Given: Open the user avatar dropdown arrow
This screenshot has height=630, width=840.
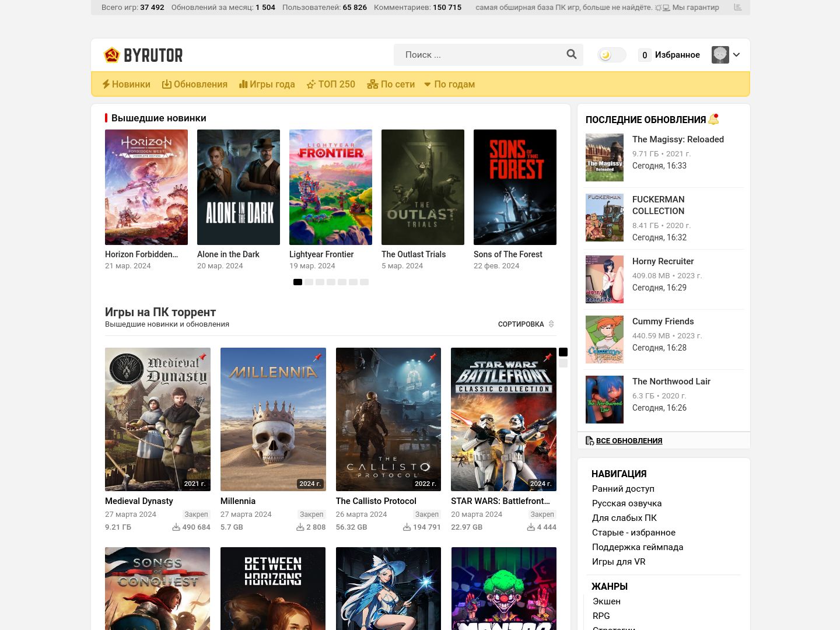Looking at the screenshot, I should coord(737,55).
